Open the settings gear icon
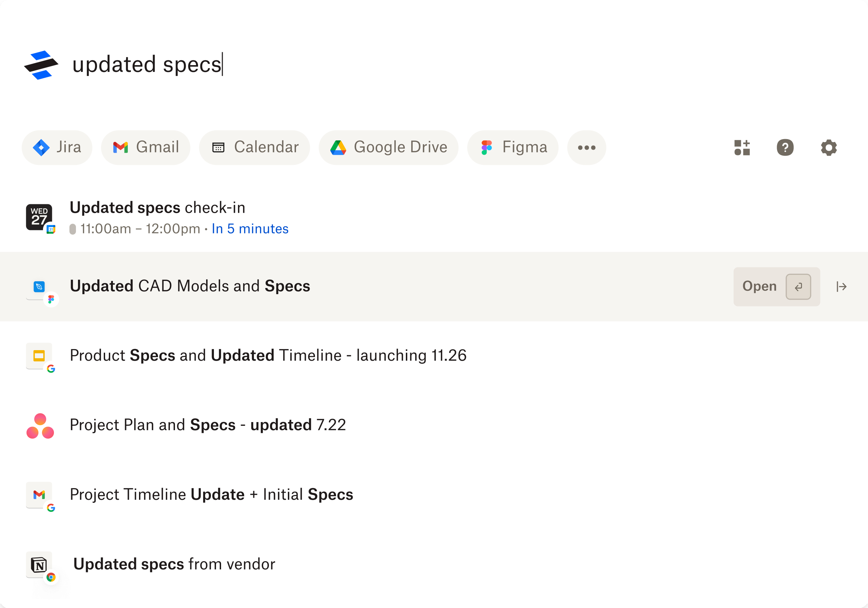Screen dimensions: 868x608 pyautogui.click(x=828, y=148)
